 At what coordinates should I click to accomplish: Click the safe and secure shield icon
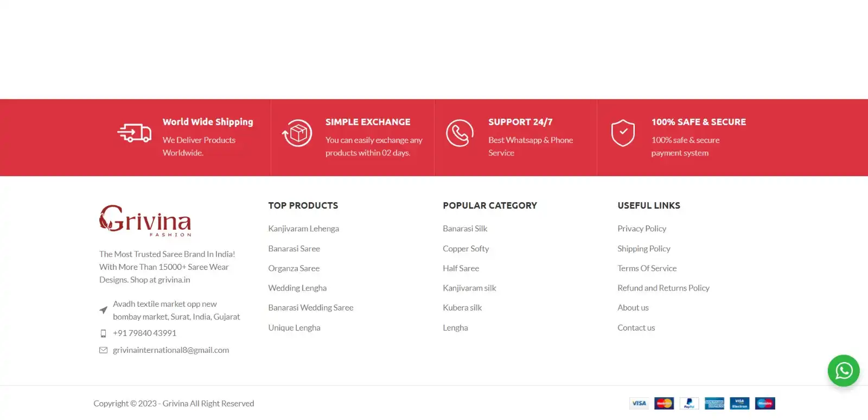623,133
